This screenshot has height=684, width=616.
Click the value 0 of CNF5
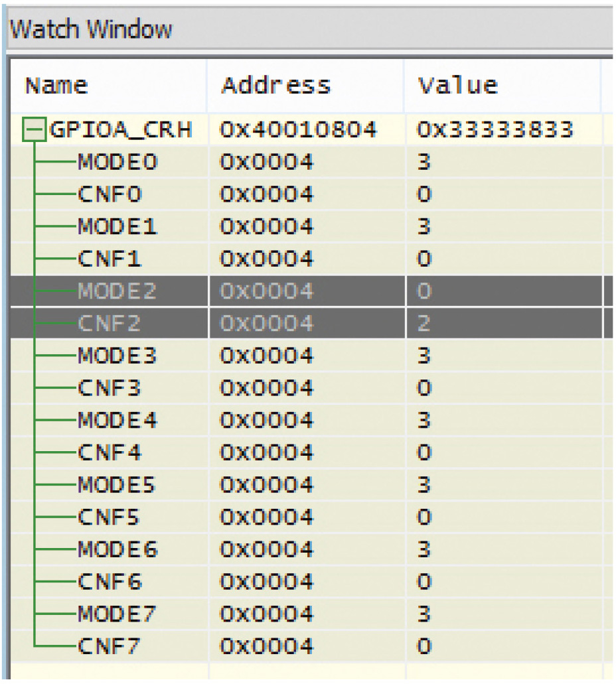(x=424, y=517)
